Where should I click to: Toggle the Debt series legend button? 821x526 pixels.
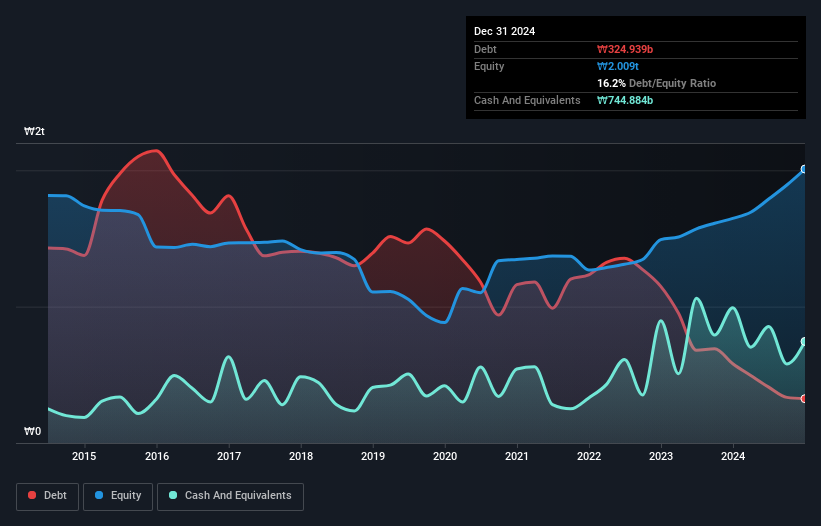tap(48, 496)
